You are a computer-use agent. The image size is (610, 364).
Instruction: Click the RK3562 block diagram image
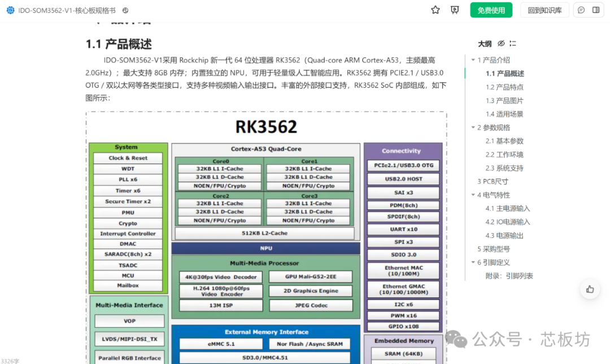point(266,237)
